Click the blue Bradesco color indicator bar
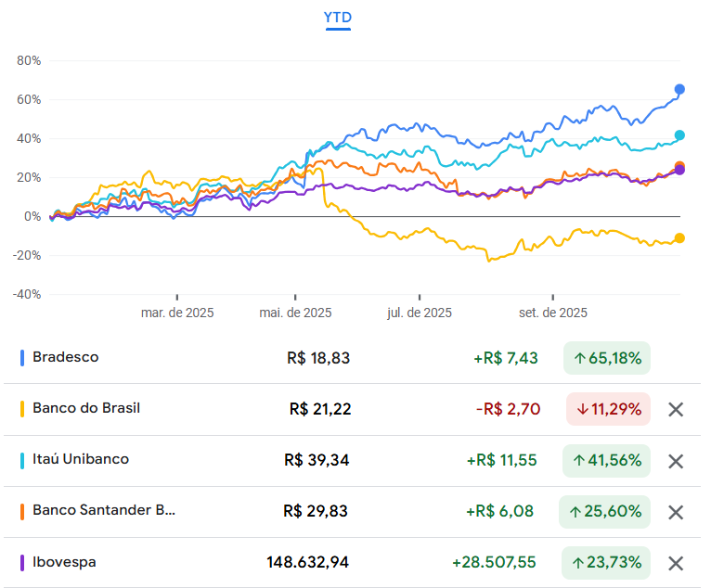This screenshot has width=711, height=588. (22, 358)
